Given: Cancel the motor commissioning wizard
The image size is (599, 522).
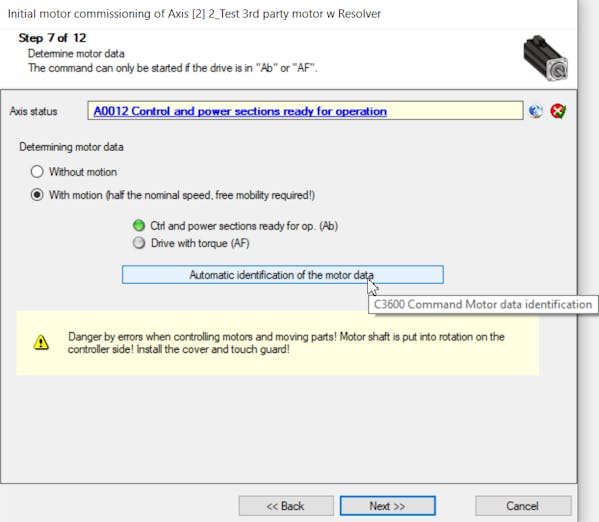Looking at the screenshot, I should 523,506.
